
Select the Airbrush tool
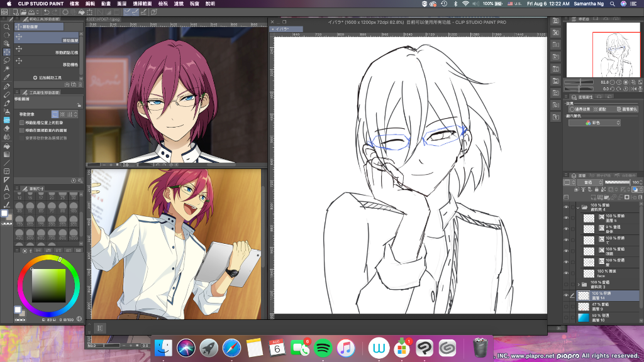click(x=6, y=111)
